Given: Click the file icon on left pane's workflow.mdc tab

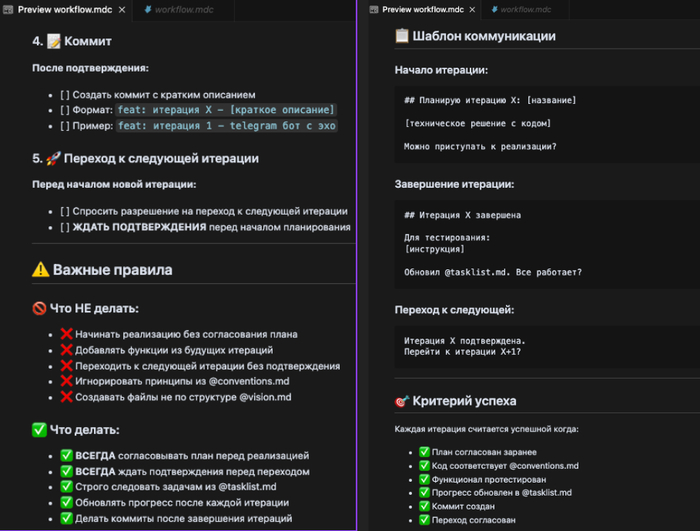Looking at the screenshot, I should 145,9.
